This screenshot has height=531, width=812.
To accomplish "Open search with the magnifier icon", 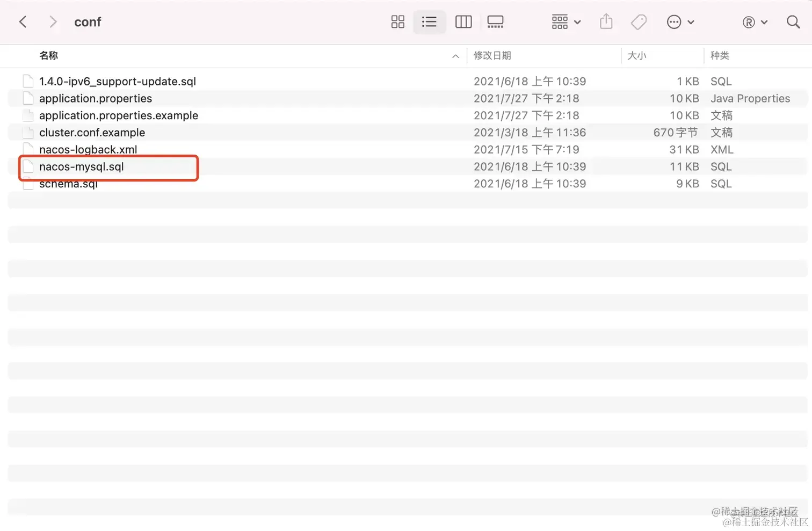I will 793,22.
